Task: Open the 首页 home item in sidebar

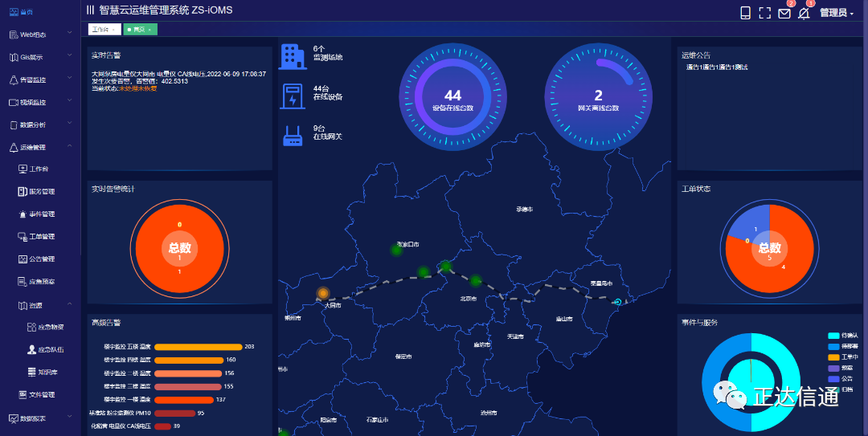Action: [x=22, y=11]
